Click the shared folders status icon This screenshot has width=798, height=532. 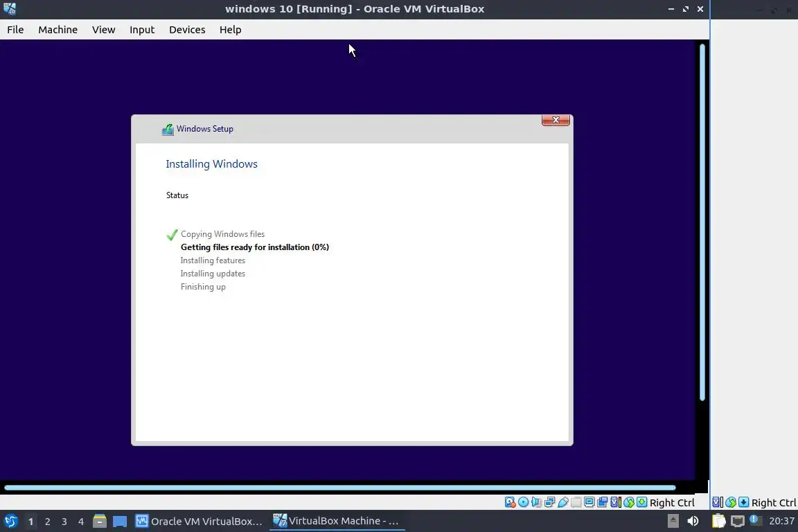(576, 502)
